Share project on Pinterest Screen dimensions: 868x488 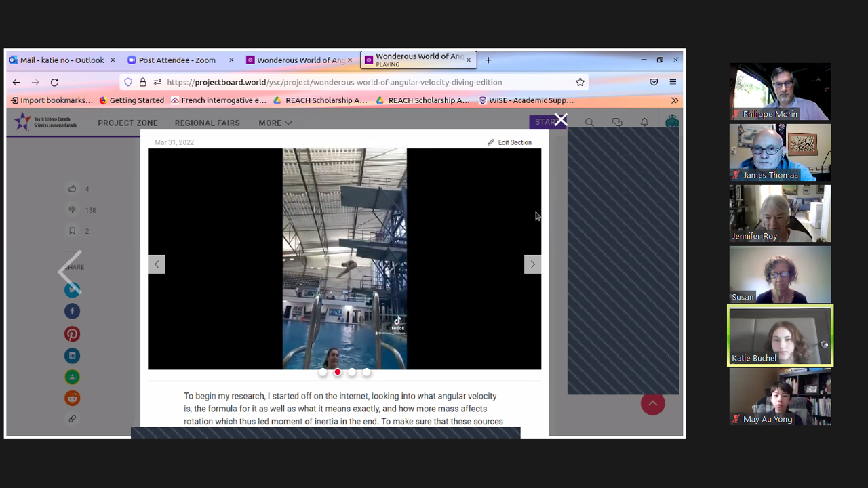72,334
